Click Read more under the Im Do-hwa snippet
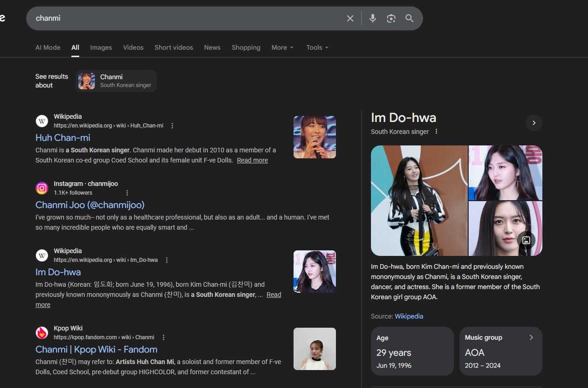Image resolution: width=588 pixels, height=388 pixels. coord(274,295)
